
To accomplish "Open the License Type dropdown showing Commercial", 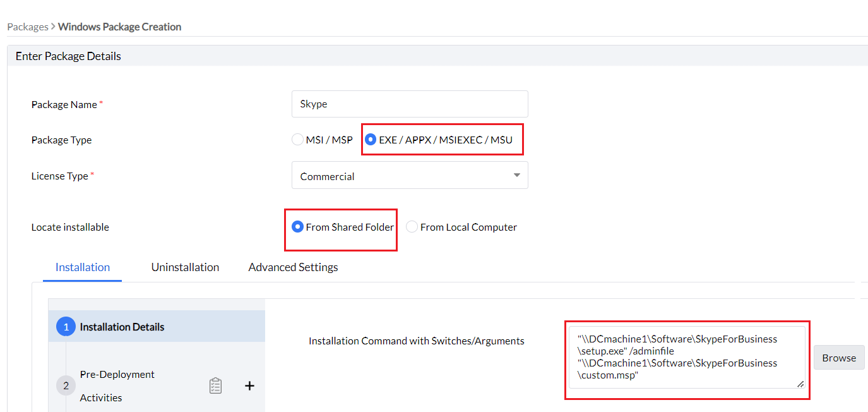I will [410, 176].
